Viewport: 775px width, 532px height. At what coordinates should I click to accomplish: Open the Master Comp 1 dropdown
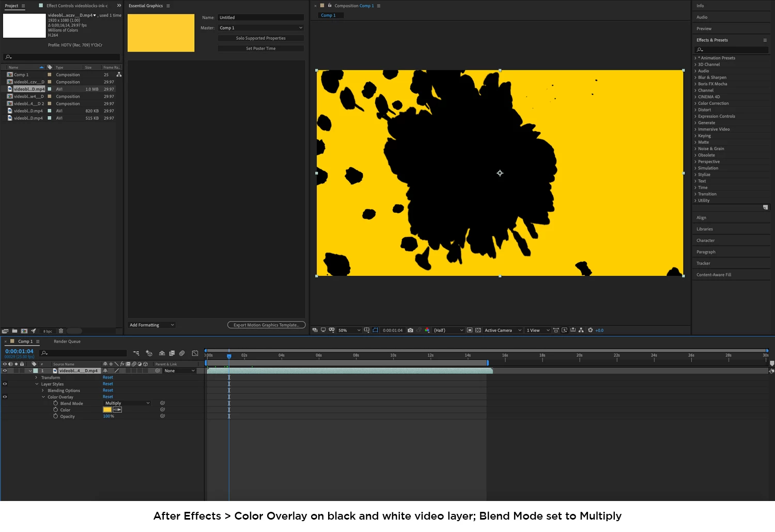261,28
